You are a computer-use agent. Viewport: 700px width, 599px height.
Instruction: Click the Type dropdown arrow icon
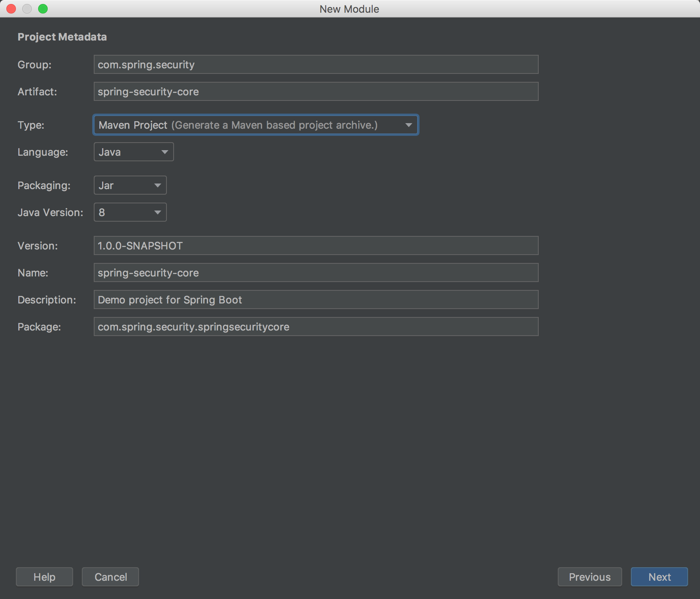point(408,125)
